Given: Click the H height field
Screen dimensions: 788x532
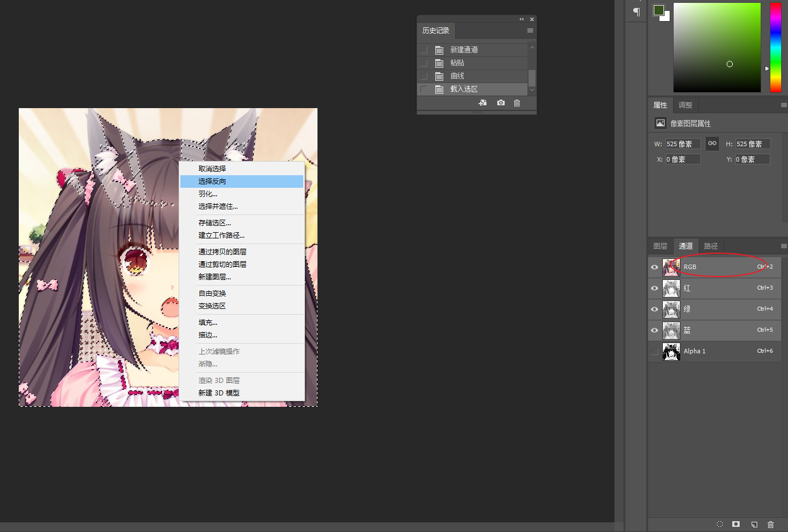Looking at the screenshot, I should pos(753,144).
